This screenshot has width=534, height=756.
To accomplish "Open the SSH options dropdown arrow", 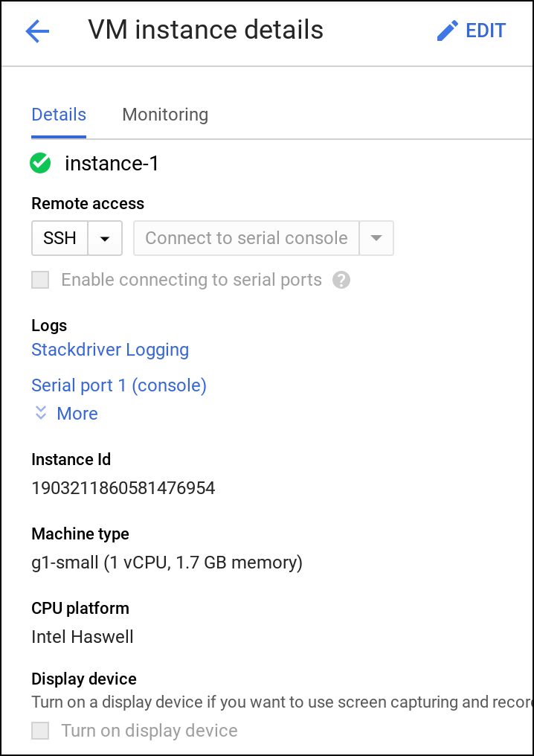I will 105,238.
